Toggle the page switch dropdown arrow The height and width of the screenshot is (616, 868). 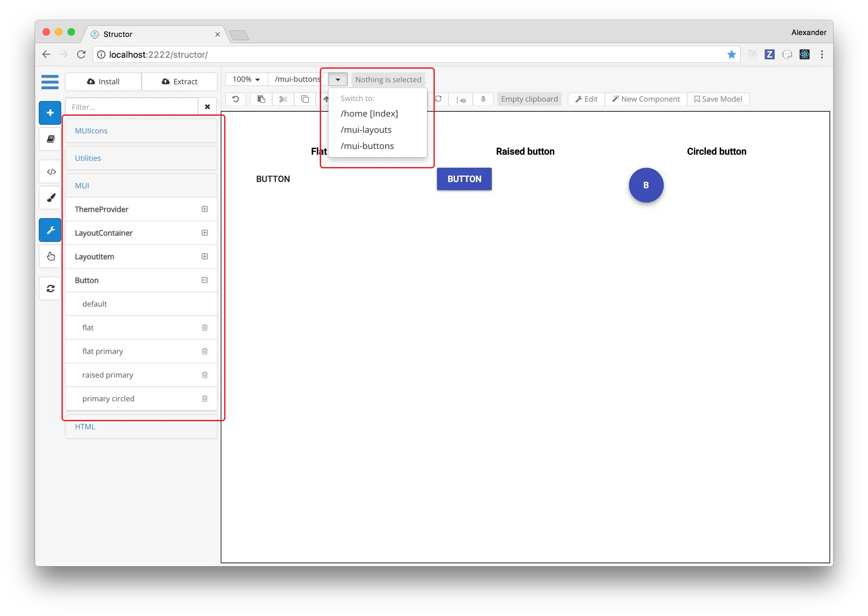[x=338, y=80]
